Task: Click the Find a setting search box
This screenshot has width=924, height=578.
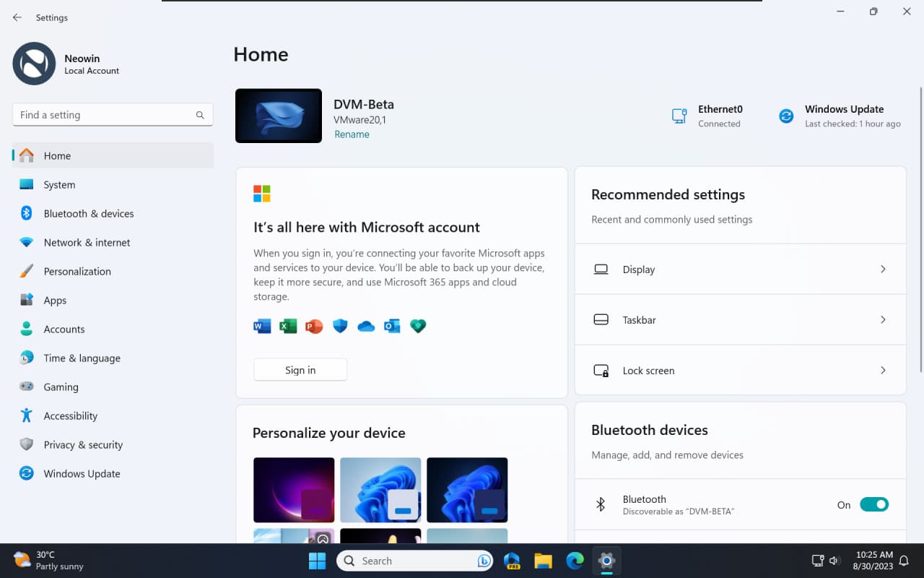Action: (113, 114)
